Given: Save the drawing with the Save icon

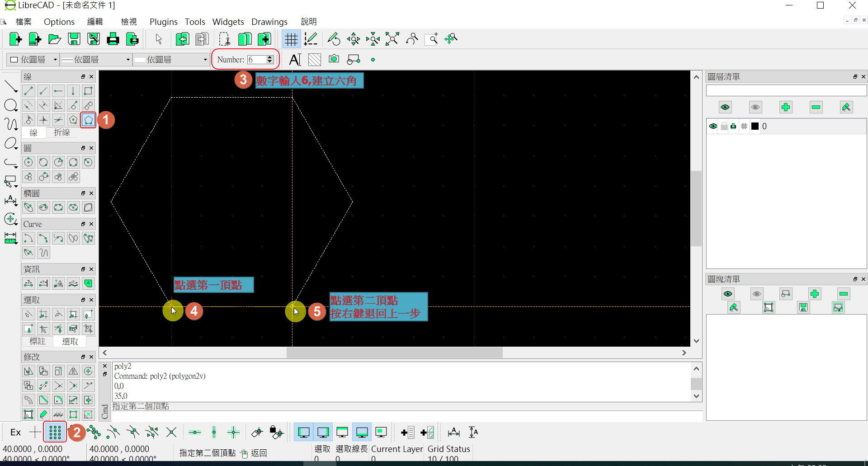Looking at the screenshot, I should coord(74,39).
